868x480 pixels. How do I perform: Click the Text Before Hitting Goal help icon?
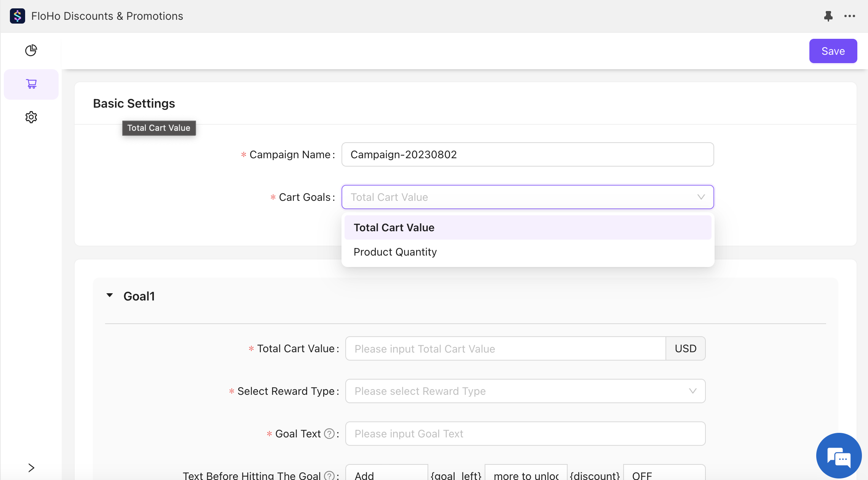coord(329,475)
